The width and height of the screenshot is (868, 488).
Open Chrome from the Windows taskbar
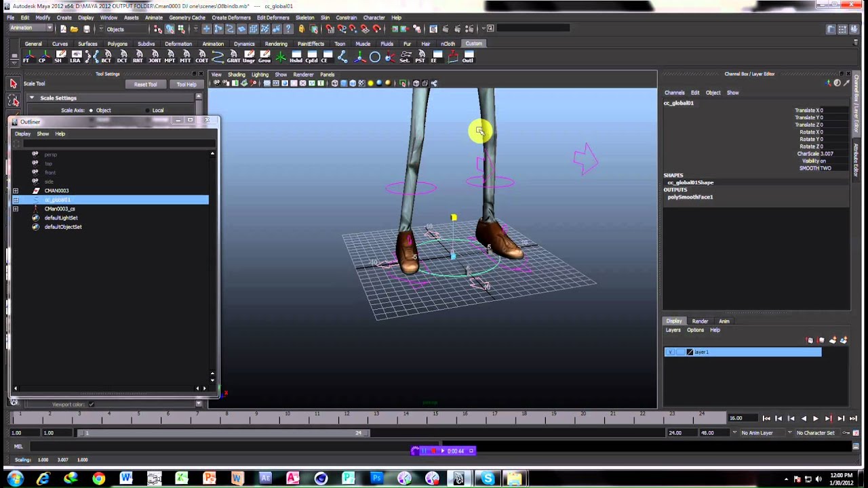pos(98,479)
